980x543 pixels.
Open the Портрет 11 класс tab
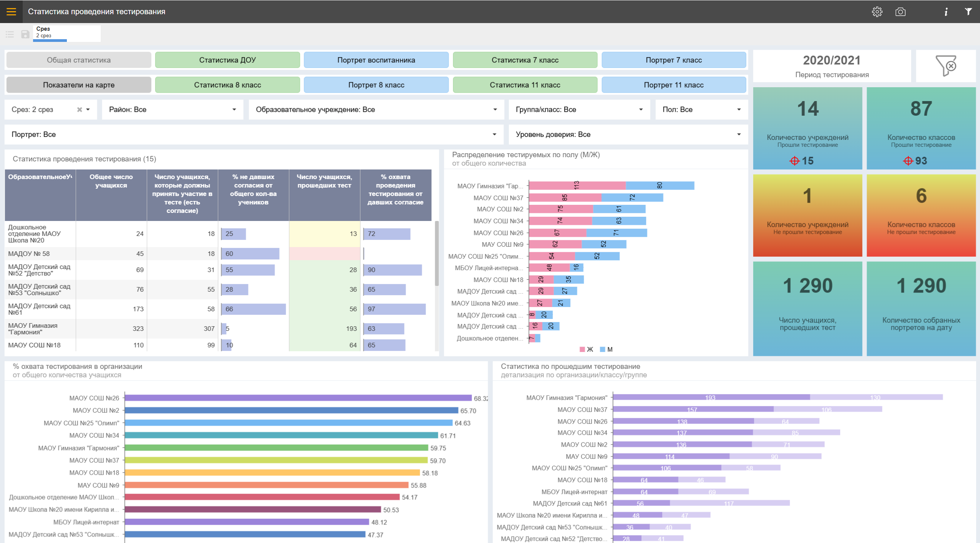point(673,85)
